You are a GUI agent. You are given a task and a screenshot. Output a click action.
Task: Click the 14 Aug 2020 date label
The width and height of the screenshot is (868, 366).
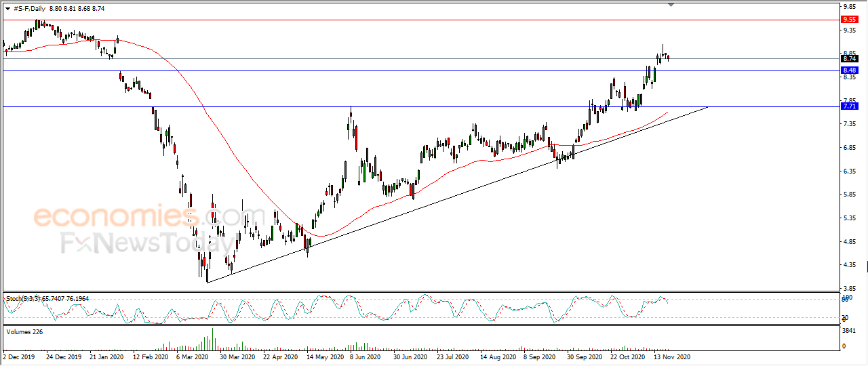pos(498,357)
